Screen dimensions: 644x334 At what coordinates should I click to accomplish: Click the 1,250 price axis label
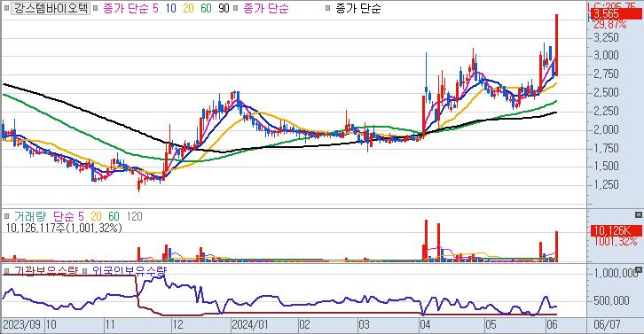pyautogui.click(x=606, y=184)
